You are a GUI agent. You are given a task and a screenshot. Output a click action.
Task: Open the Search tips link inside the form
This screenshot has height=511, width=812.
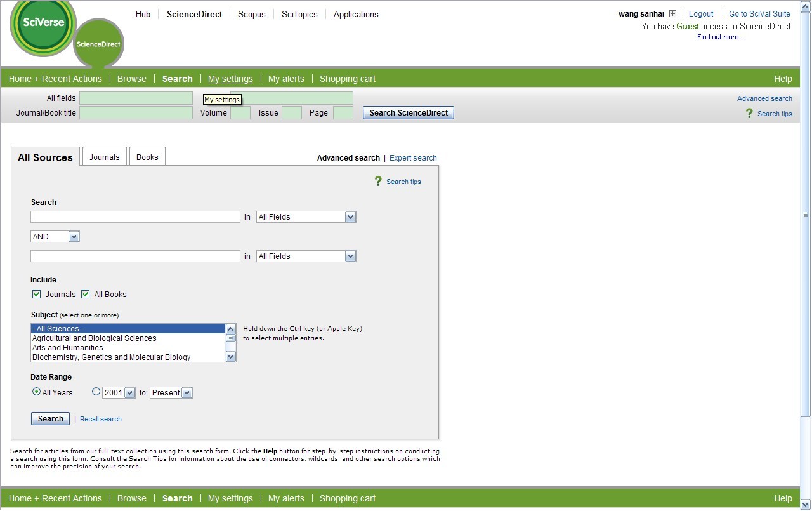point(403,182)
